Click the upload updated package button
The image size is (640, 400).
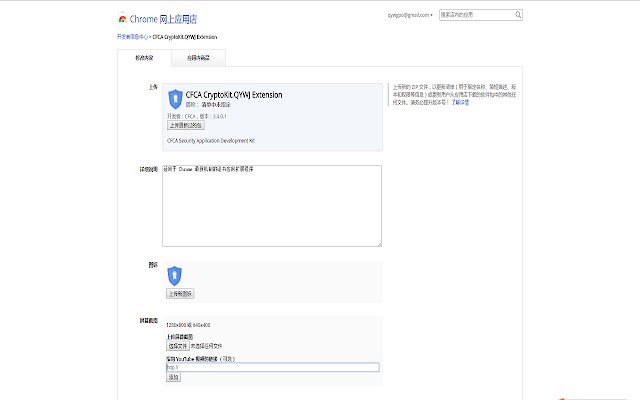[186, 125]
